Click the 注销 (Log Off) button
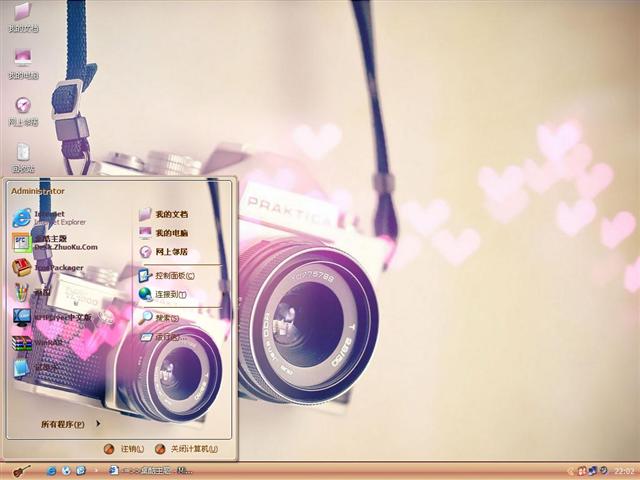This screenshot has width=640, height=480. [125, 449]
